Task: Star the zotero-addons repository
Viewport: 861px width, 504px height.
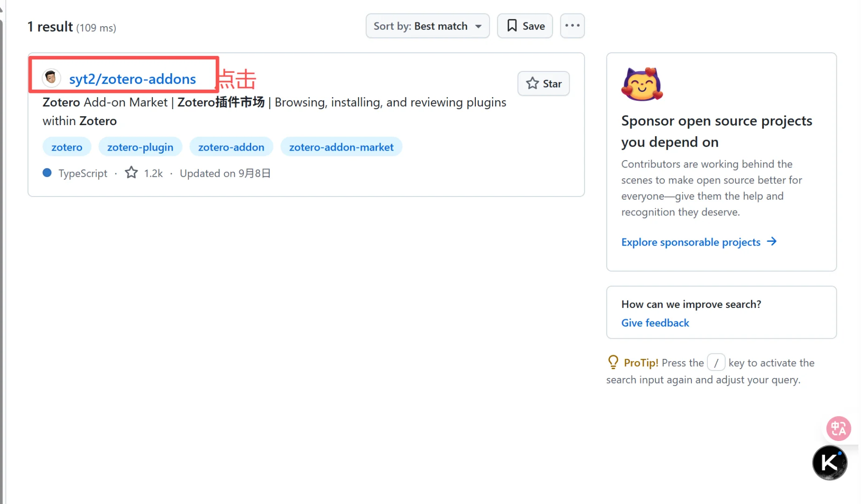Action: (x=543, y=84)
